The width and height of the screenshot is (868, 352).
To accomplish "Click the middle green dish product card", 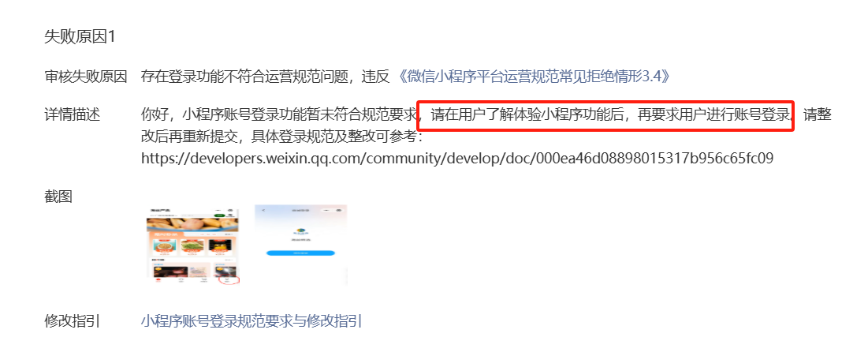I will 192,247.
